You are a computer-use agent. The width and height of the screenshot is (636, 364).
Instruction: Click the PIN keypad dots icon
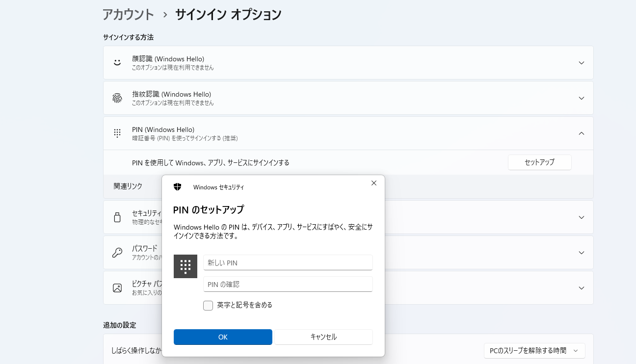[x=117, y=133]
